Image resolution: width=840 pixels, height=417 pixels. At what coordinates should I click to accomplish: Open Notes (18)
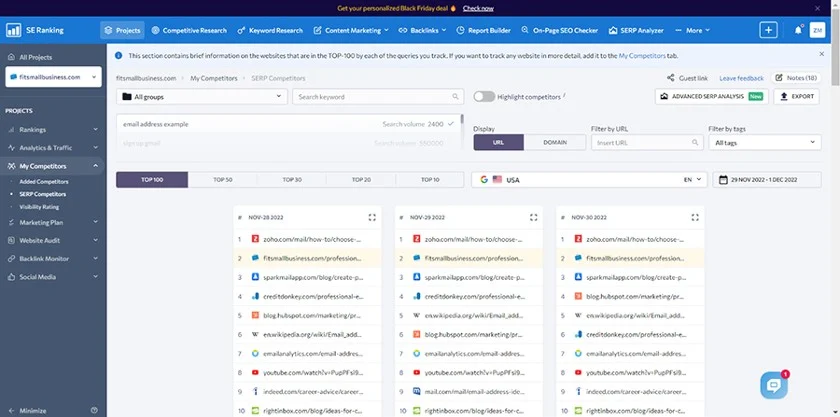coord(796,78)
